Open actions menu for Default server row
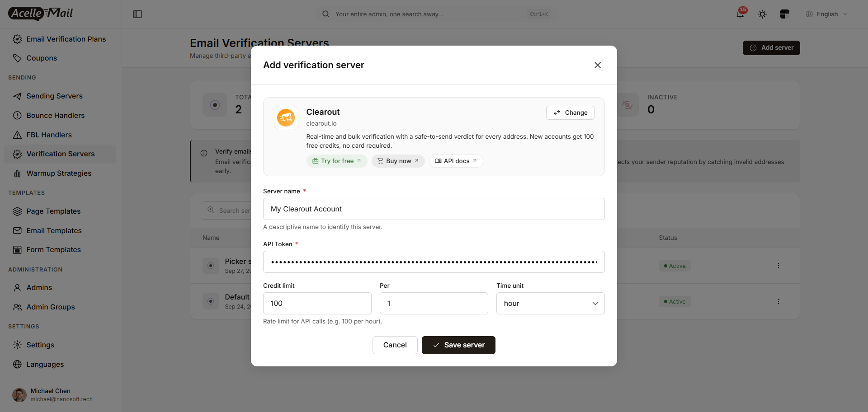This screenshot has width=868, height=412. click(778, 302)
